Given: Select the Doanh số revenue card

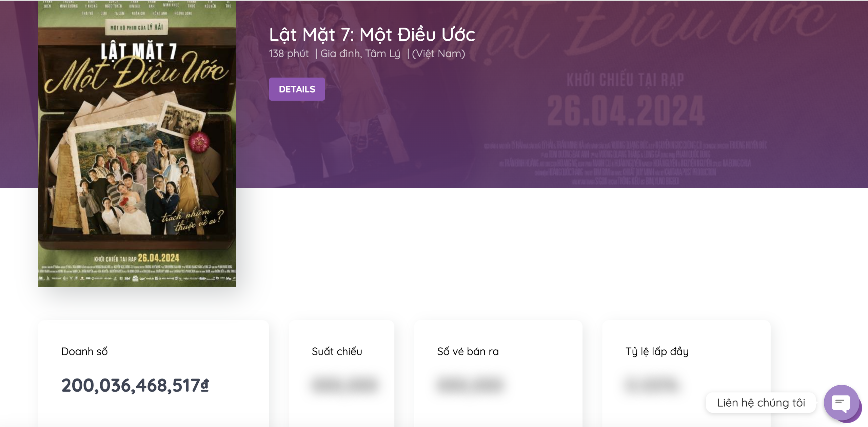Looking at the screenshot, I should [153, 373].
